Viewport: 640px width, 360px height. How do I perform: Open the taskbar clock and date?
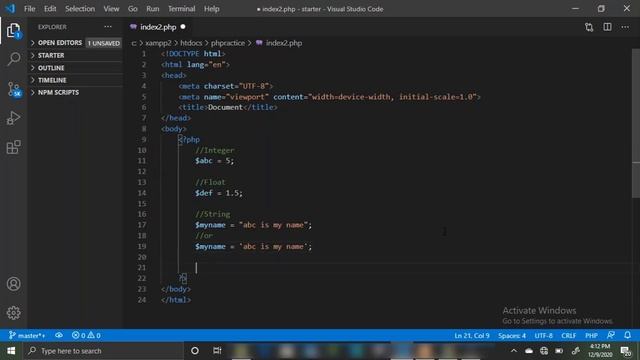click(600, 351)
